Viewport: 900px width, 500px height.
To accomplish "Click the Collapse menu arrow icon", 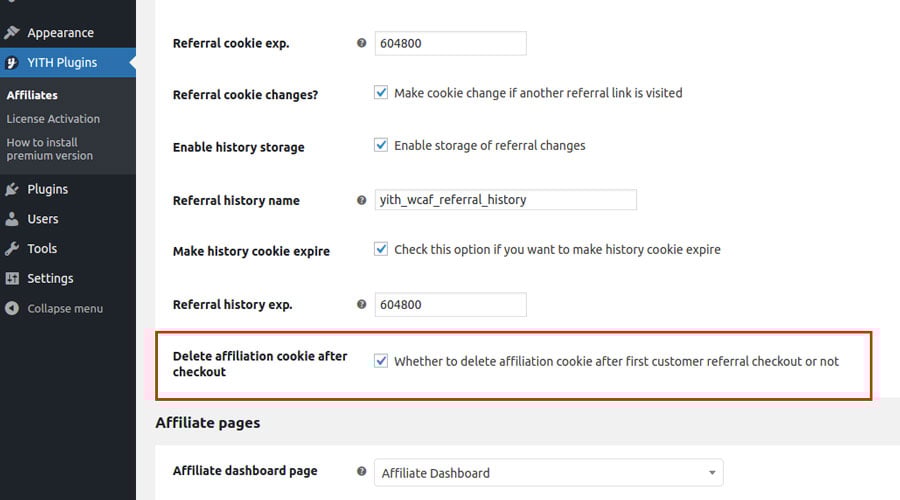I will click(12, 308).
